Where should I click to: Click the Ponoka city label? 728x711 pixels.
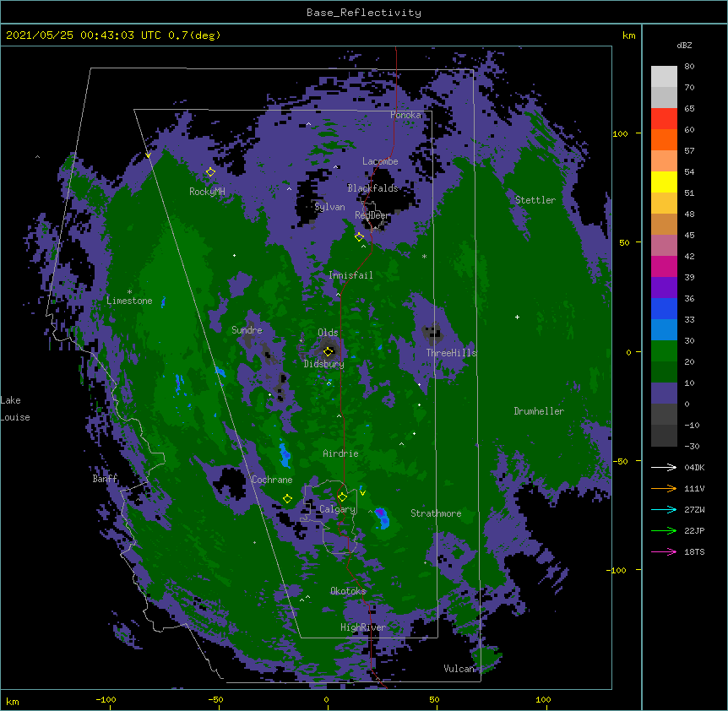pos(405,115)
